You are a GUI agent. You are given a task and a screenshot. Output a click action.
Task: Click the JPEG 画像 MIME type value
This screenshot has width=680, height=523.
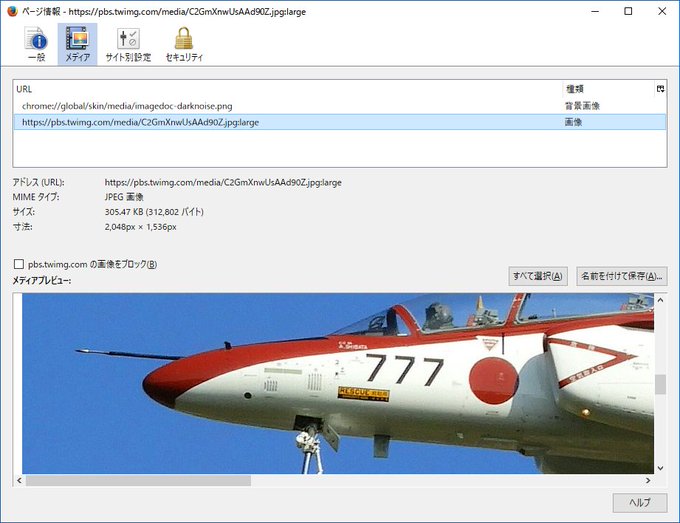124,197
